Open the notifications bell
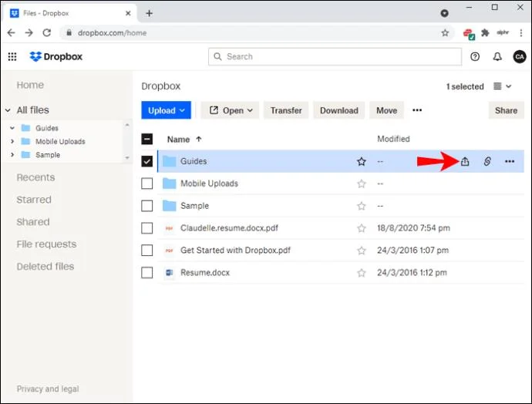Image resolution: width=532 pixels, height=404 pixels. coord(497,56)
